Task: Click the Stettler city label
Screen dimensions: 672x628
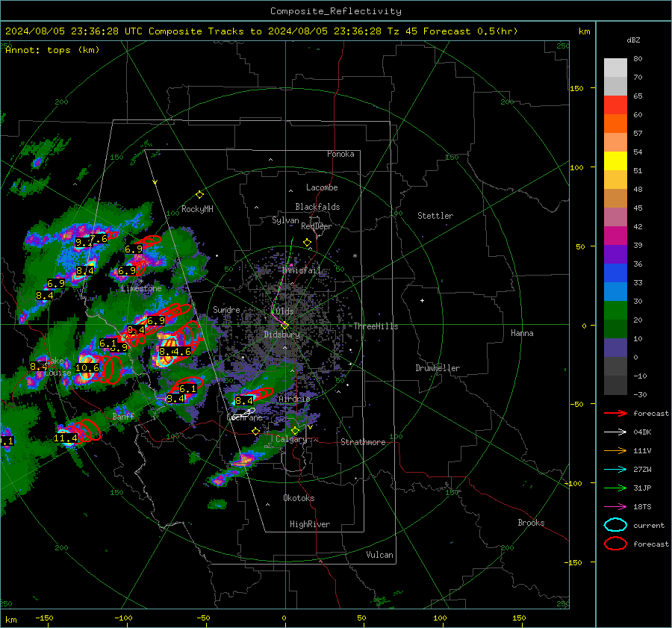Action: (x=435, y=216)
